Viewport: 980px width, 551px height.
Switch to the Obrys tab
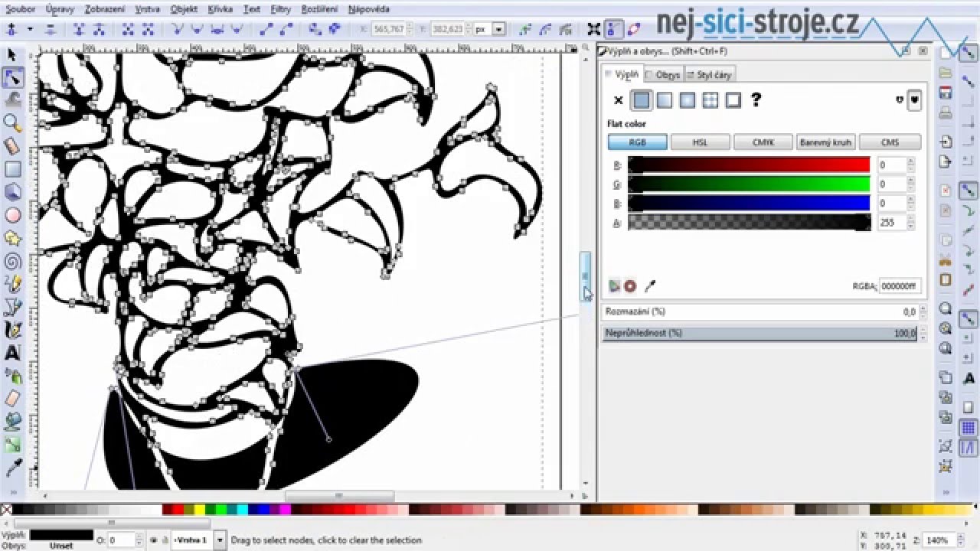[x=663, y=75]
